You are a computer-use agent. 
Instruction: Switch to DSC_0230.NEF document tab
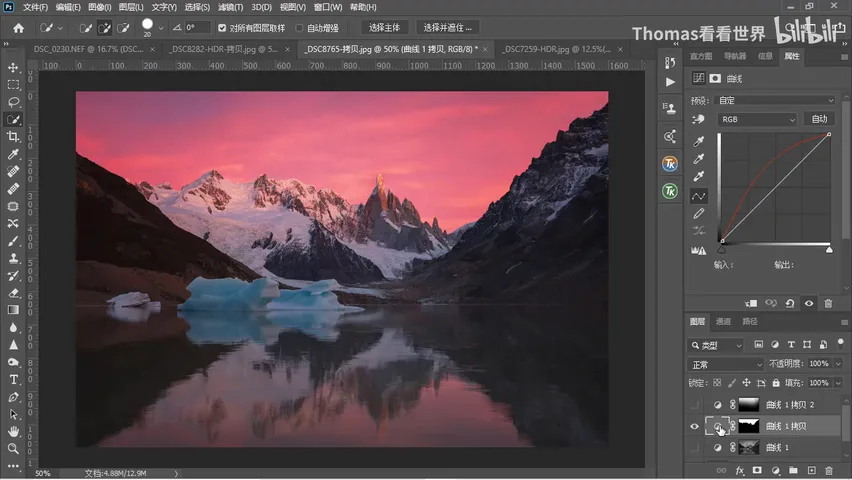pos(88,49)
